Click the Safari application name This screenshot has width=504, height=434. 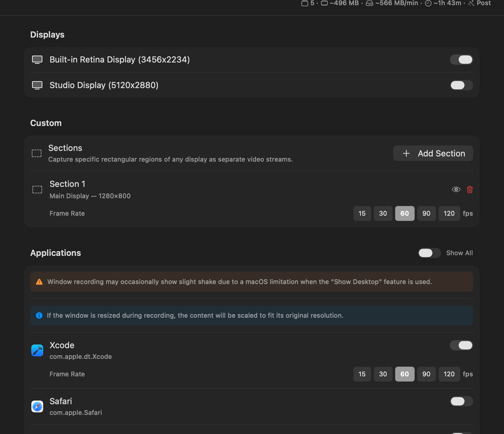[61, 401]
